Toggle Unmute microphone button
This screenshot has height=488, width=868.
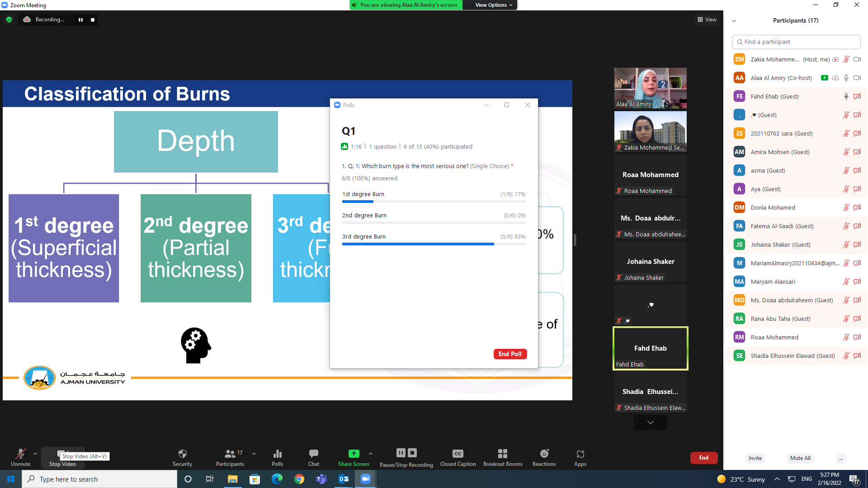click(20, 454)
